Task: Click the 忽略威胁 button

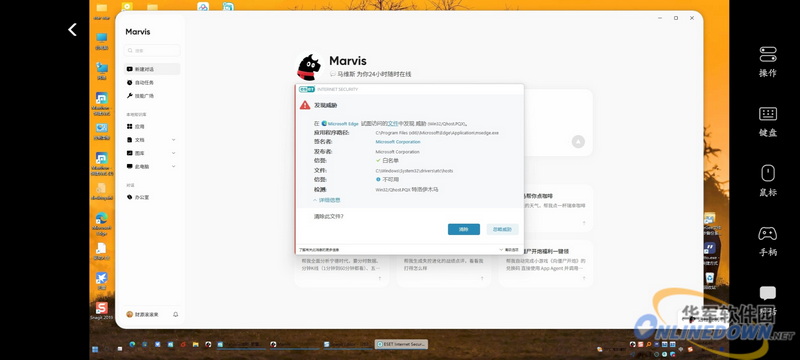Action: point(502,229)
